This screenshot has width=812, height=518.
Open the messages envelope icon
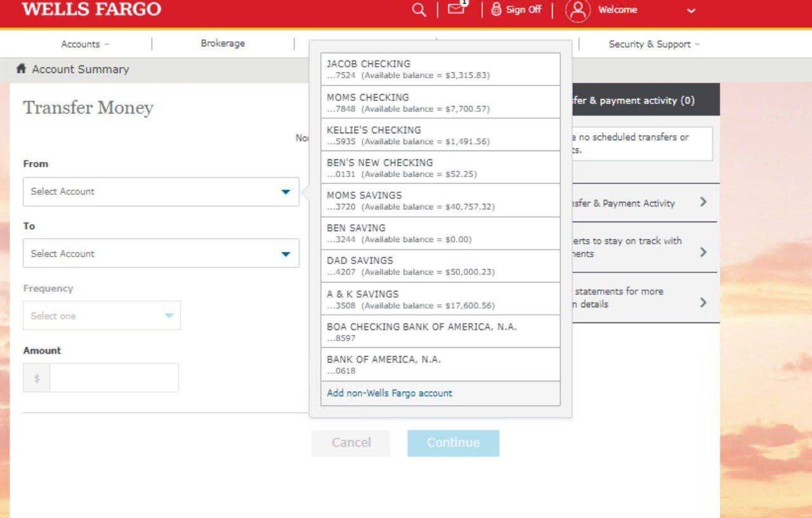point(456,9)
